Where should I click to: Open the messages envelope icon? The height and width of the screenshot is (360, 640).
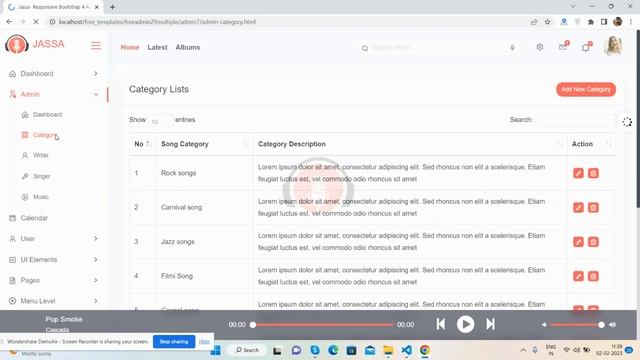563,46
